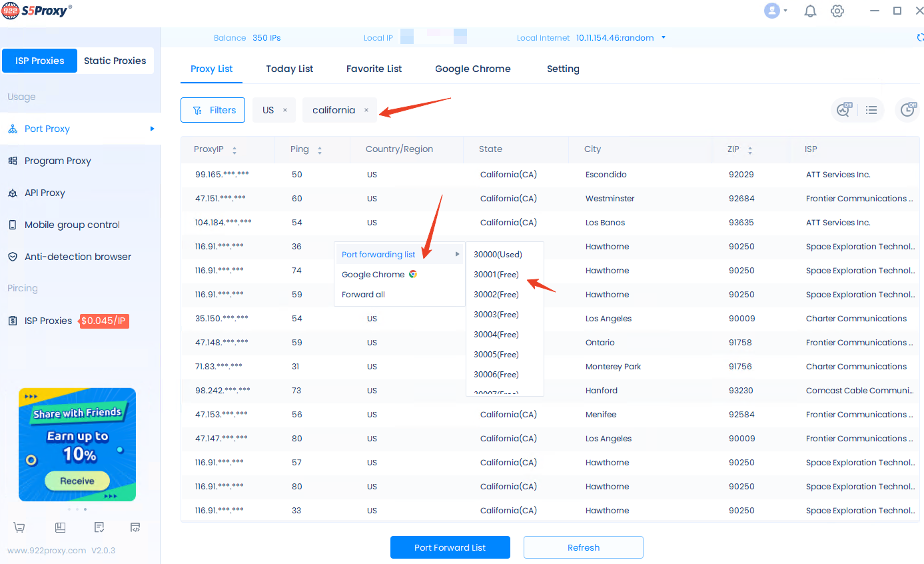Viewport: 924px width, 564px height.
Task: Open the notifications bell
Action: 810,11
